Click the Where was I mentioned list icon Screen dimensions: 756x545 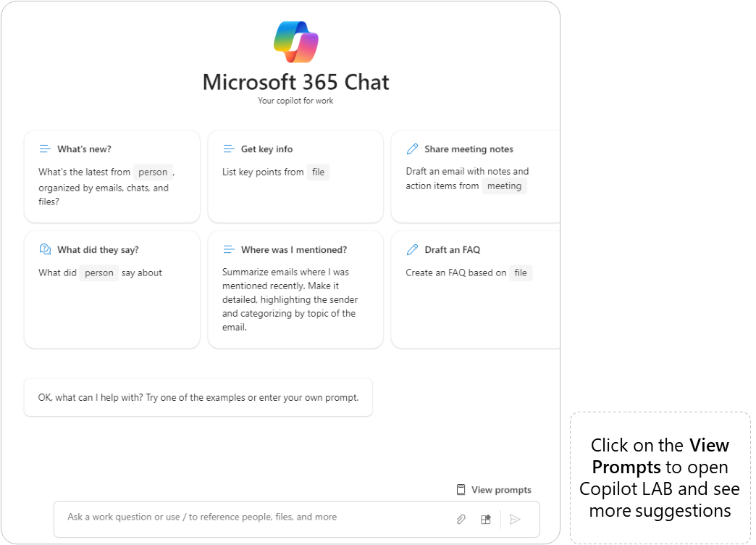tap(229, 250)
